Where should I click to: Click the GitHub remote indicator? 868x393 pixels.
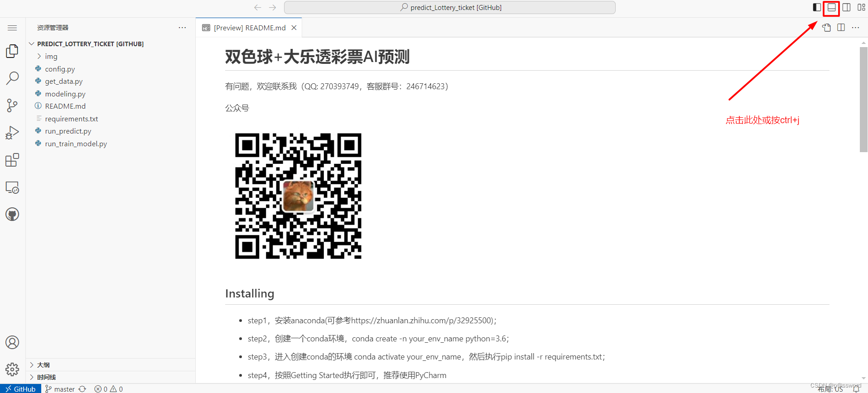click(20, 389)
